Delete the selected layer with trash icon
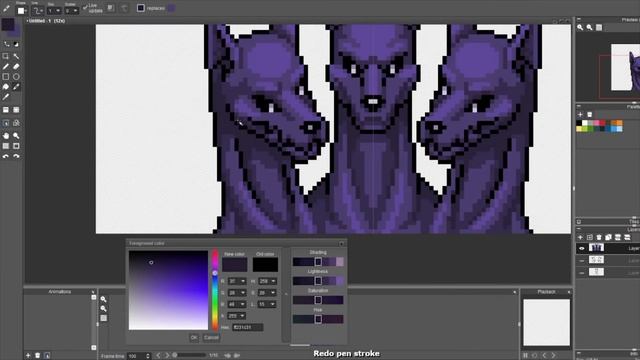This screenshot has width=640, height=360. (x=599, y=237)
